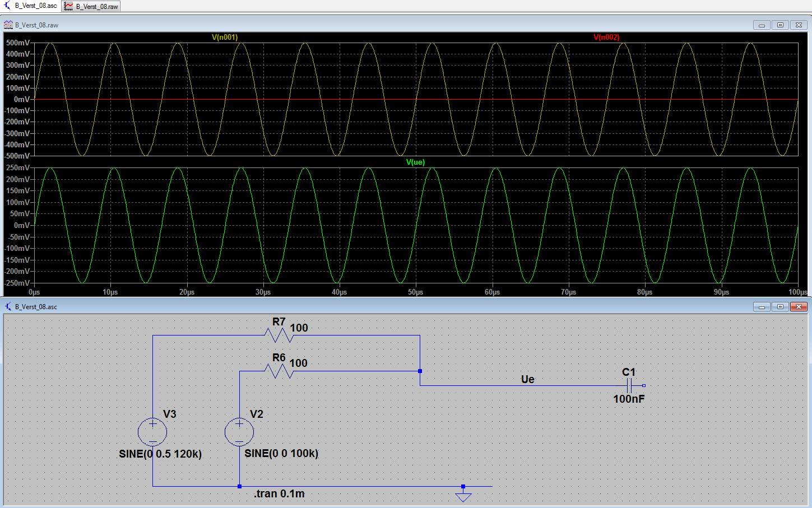Viewport: 812px width, 508px height.
Task: Minimize the B_Verst_08.asc schematic window
Action: pos(762,307)
